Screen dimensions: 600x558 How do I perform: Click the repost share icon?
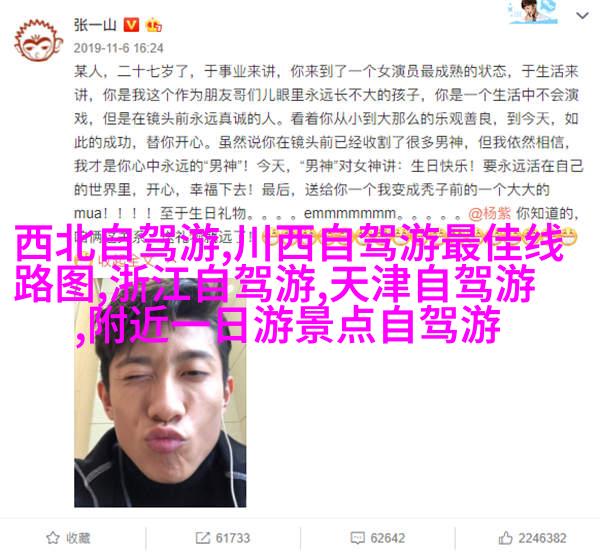coord(202,538)
